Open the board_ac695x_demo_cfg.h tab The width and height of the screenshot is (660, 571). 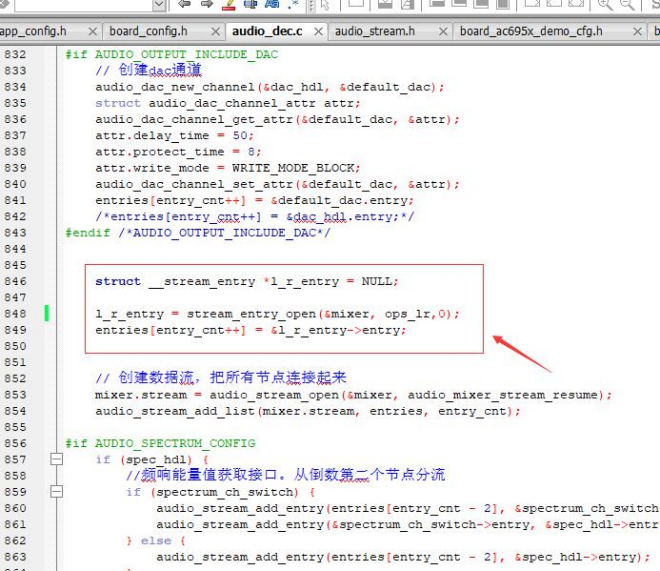point(531,31)
